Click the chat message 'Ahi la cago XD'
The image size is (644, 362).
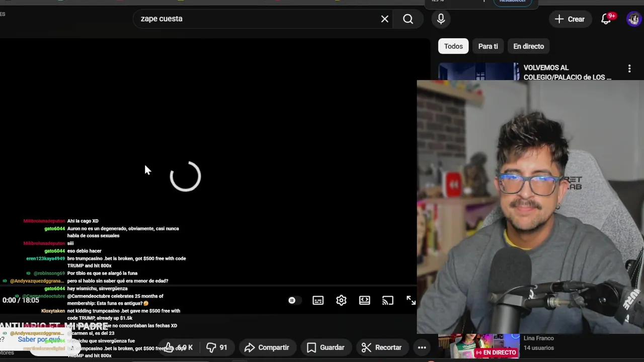(83, 221)
